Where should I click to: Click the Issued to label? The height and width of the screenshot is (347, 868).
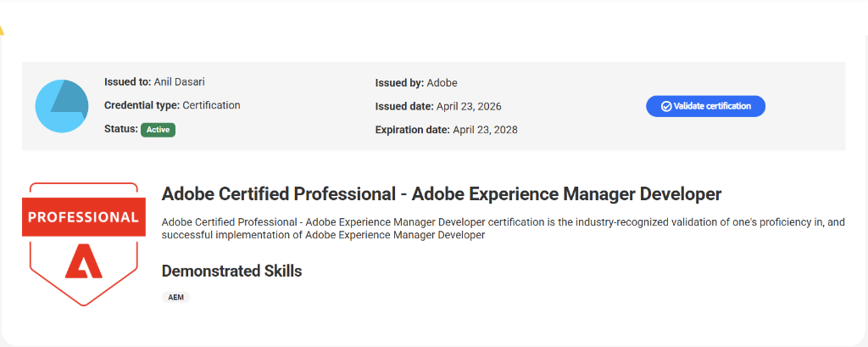(127, 82)
